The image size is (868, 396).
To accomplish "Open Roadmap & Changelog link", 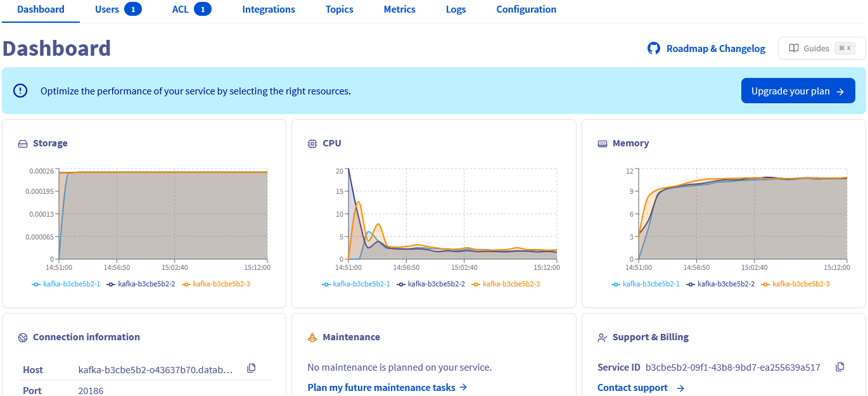I will pos(715,48).
